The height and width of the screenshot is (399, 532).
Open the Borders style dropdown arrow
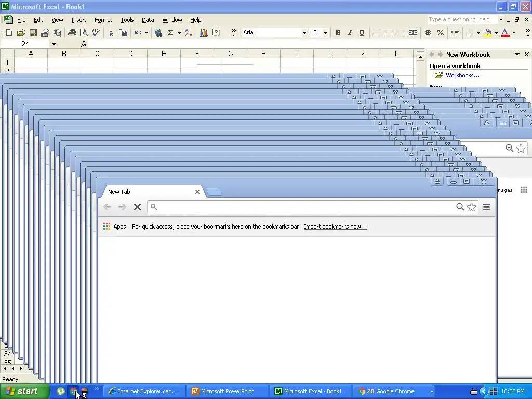click(x=478, y=33)
